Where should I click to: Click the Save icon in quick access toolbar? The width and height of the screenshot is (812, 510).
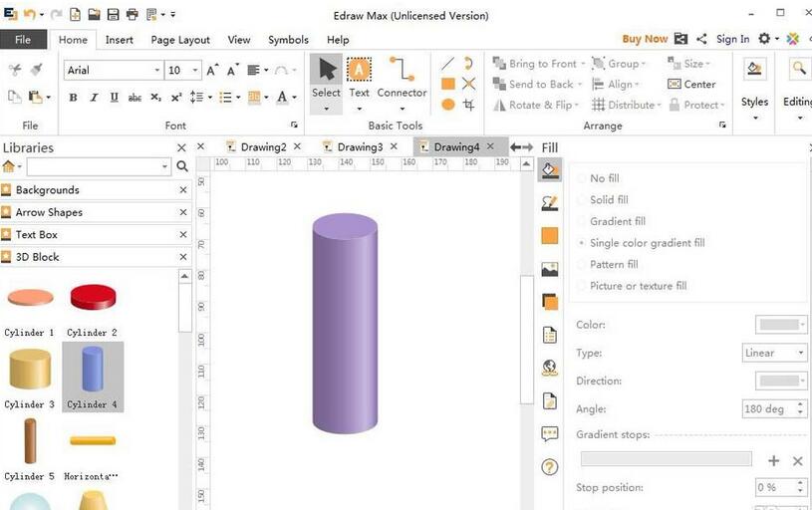click(113, 15)
